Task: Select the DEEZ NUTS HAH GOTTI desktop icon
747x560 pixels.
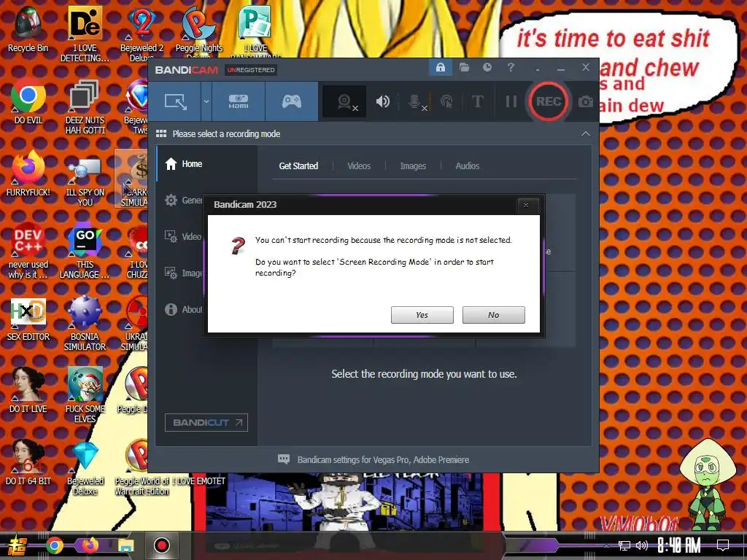Action: point(85,106)
